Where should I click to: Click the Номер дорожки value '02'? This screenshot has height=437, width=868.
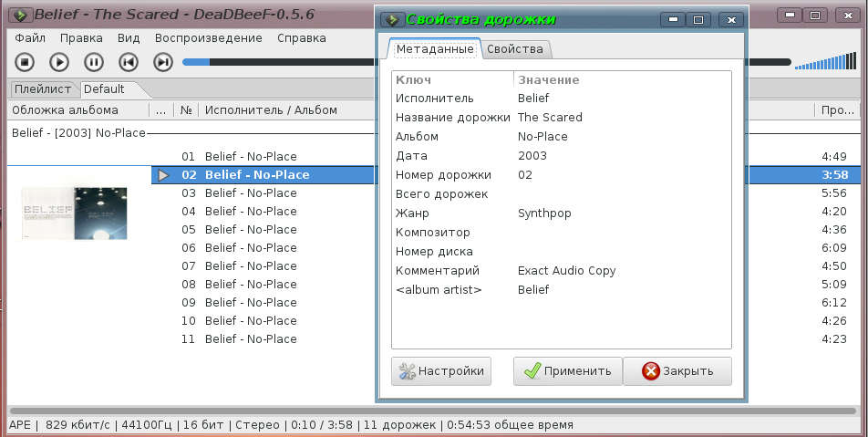(x=525, y=175)
